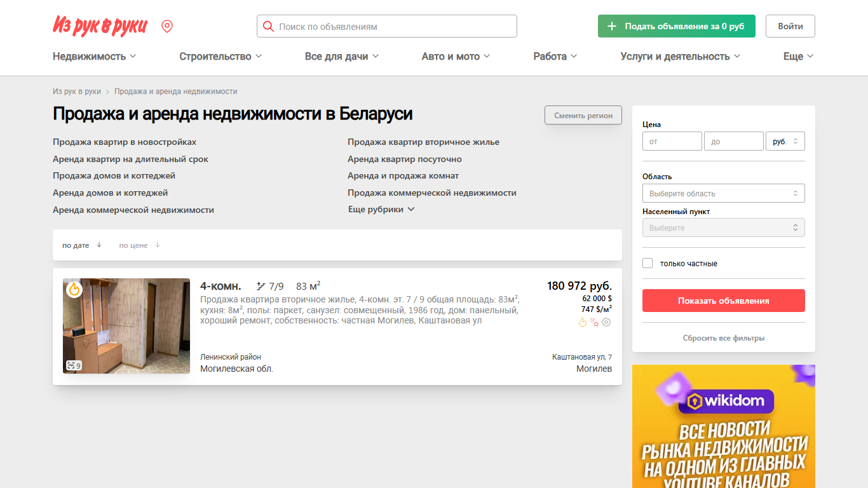The height and width of the screenshot is (488, 868).
Task: Open the «4-комн.» listing title
Action: coord(220,286)
